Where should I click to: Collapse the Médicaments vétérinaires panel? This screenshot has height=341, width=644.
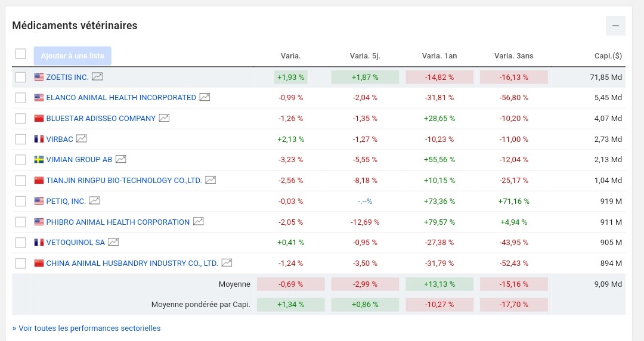(615, 26)
